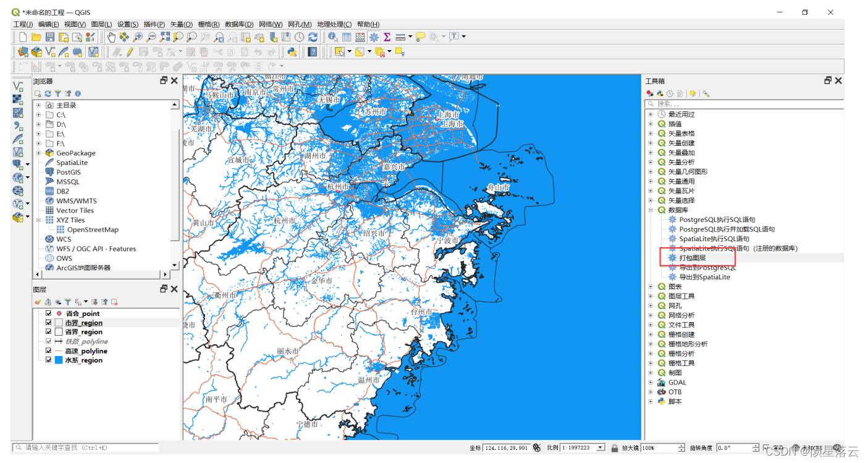868x463 pixels.
Task: Select the Pan Map tool
Action: [112, 36]
